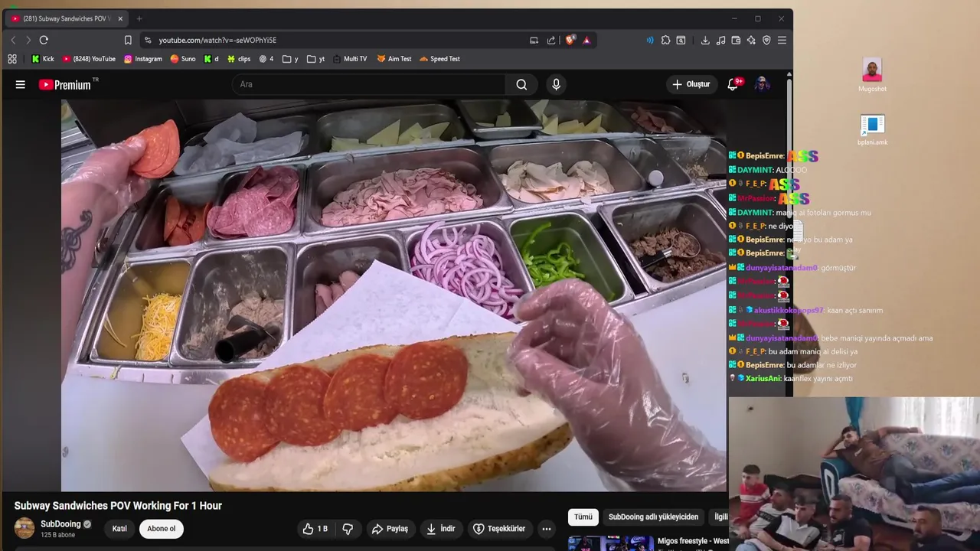Screen dimensions: 980x551
Task: Open the (8248) YouTube bookmark
Action: [x=89, y=58]
